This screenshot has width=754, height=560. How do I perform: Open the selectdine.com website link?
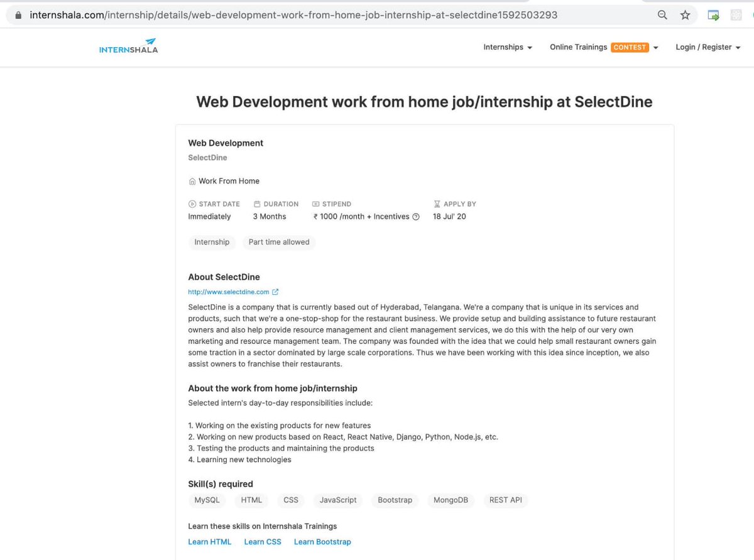pyautogui.click(x=229, y=292)
